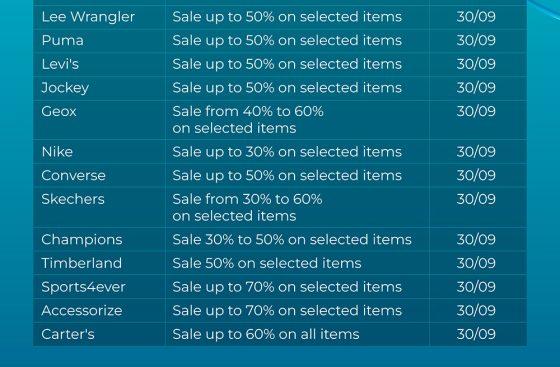
Task: Click Timberland 'Sale 50% on selected items'
Action: [267, 263]
